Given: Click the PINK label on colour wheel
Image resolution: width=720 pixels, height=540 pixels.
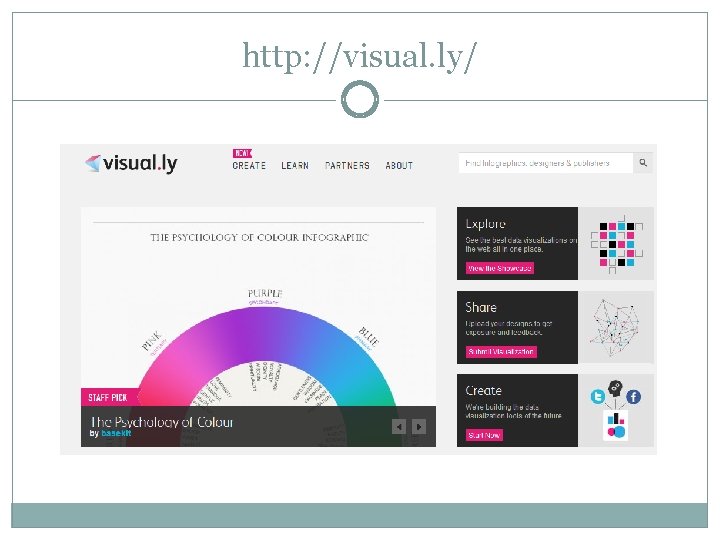Looking at the screenshot, I should [152, 341].
